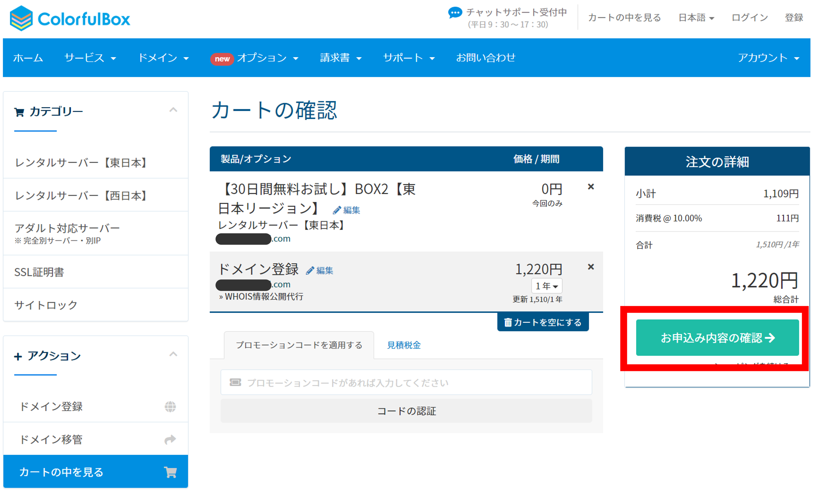Switch to 見積税金 tab

[x=403, y=345]
